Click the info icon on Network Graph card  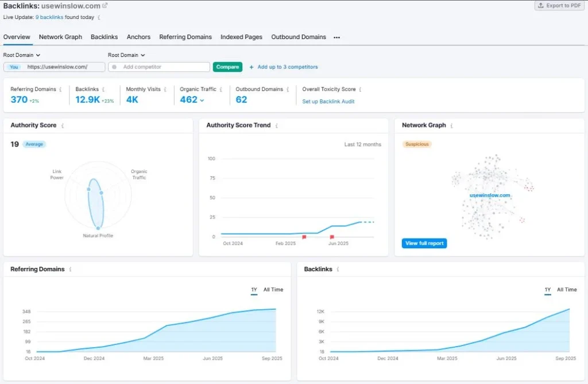pyautogui.click(x=451, y=126)
